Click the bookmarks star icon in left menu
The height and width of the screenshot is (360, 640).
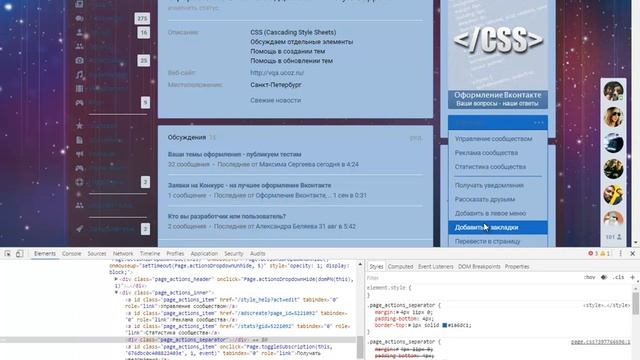tap(80, 126)
